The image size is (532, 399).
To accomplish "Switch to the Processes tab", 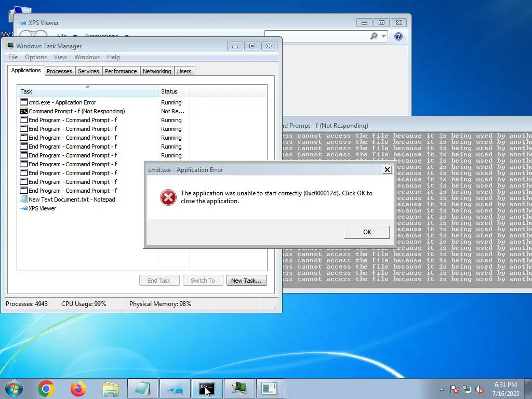I will click(x=59, y=71).
